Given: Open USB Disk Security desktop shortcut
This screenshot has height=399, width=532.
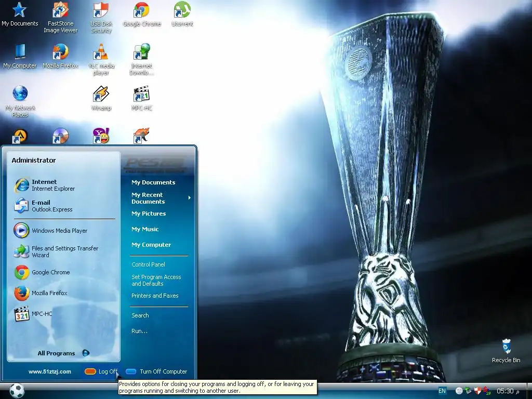Looking at the screenshot, I should (x=101, y=17).
